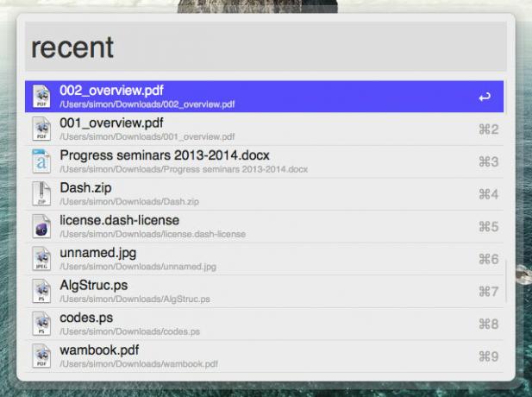Click the ⌘9 shortcut beside wambook.pdf
532x397 pixels.
tap(489, 356)
